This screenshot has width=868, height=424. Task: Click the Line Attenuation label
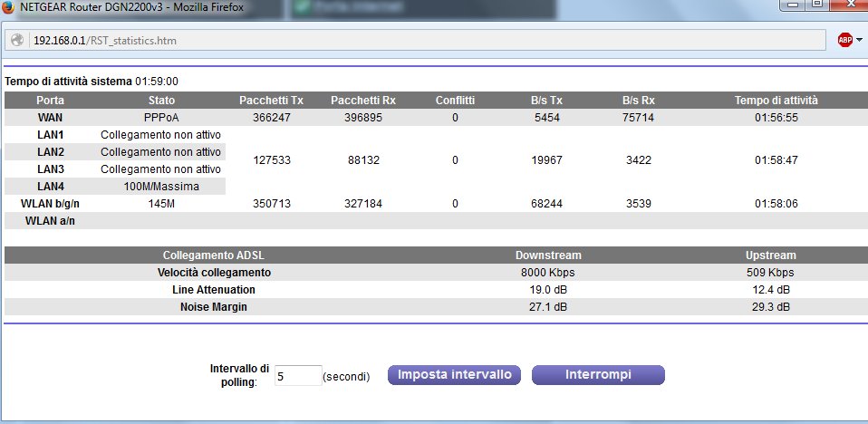click(214, 290)
